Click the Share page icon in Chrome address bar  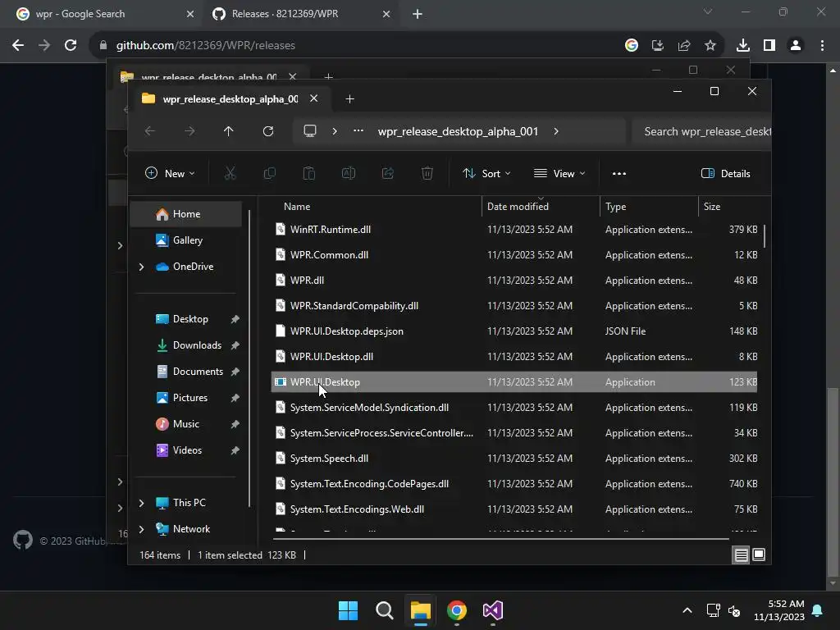tap(684, 46)
